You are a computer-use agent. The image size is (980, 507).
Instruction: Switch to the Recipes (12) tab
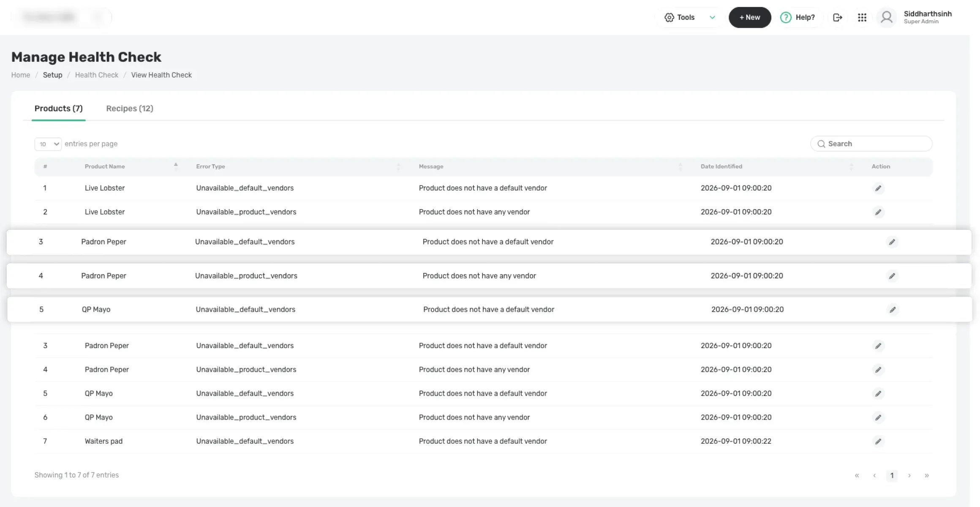[x=130, y=109]
